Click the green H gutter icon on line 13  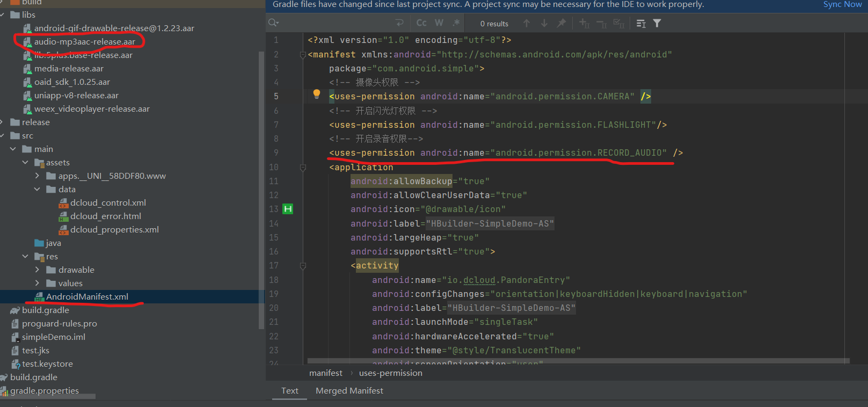[288, 209]
